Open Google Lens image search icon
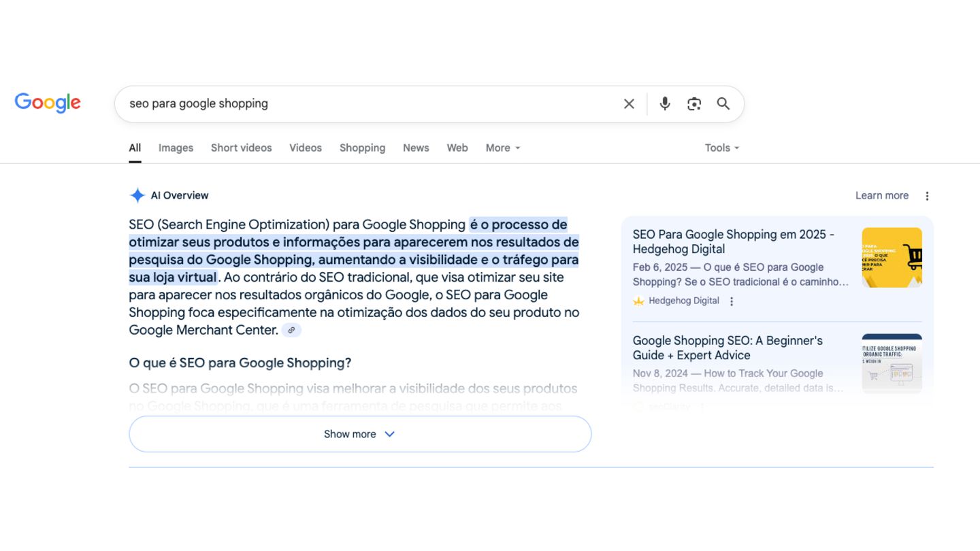The image size is (980, 551). (694, 103)
